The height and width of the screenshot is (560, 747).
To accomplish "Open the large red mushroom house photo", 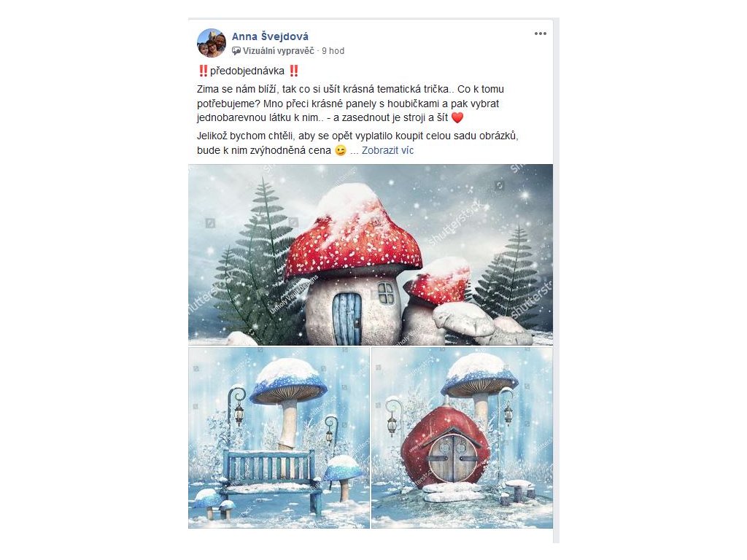I will pos(371,254).
